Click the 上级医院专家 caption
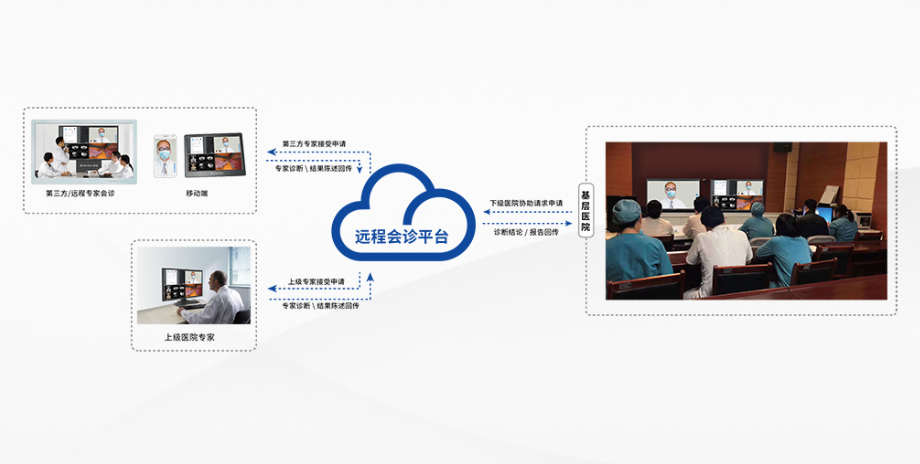 [190, 338]
